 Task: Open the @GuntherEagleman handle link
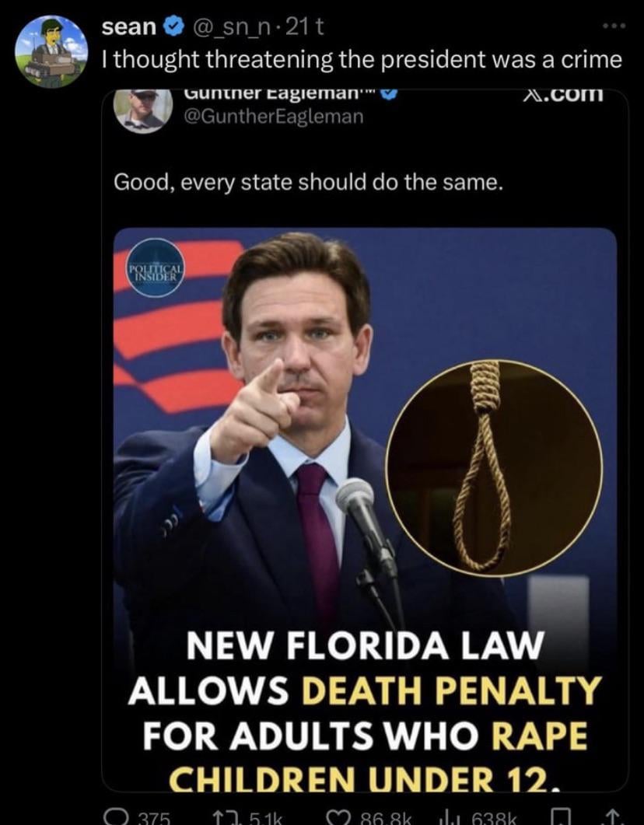[x=273, y=116]
